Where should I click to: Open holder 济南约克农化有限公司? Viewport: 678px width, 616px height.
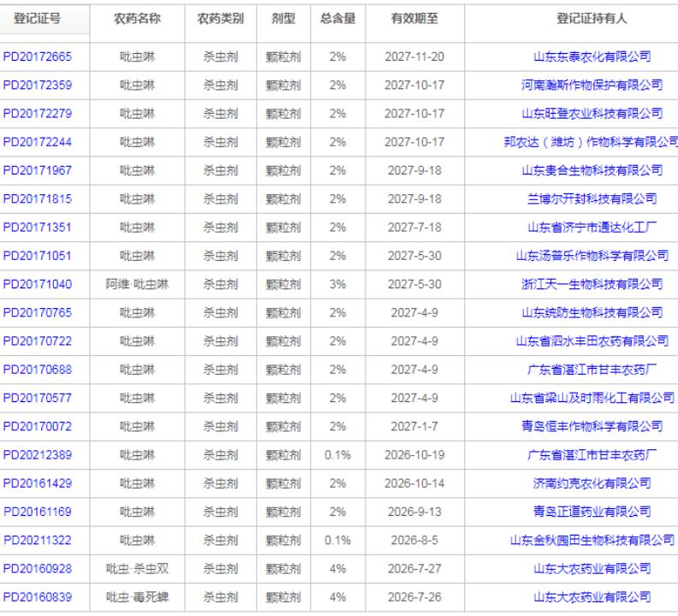pos(592,483)
